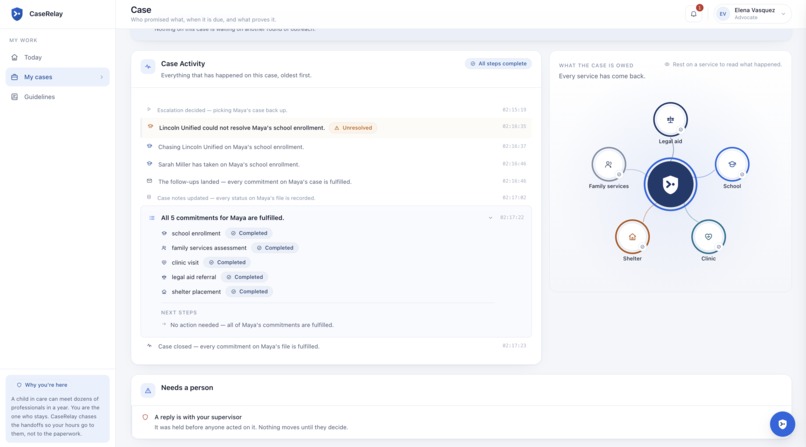806x447 pixels.
Task: Select Case notes updated row
Action: coord(336,198)
